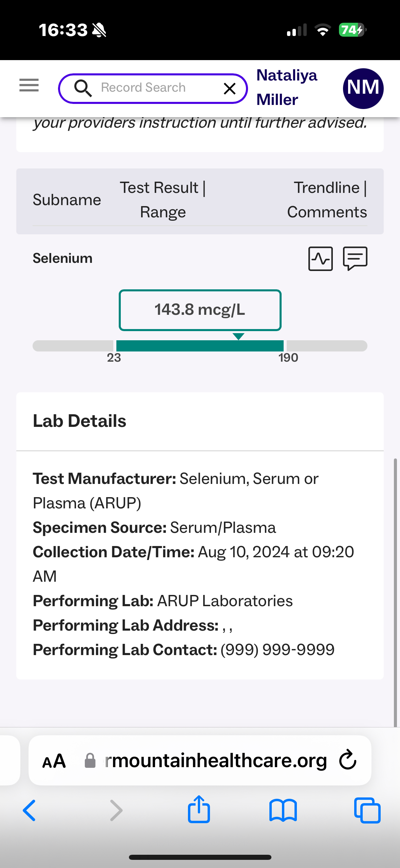Open Safari AA page settings
400x868 pixels.
(x=54, y=761)
